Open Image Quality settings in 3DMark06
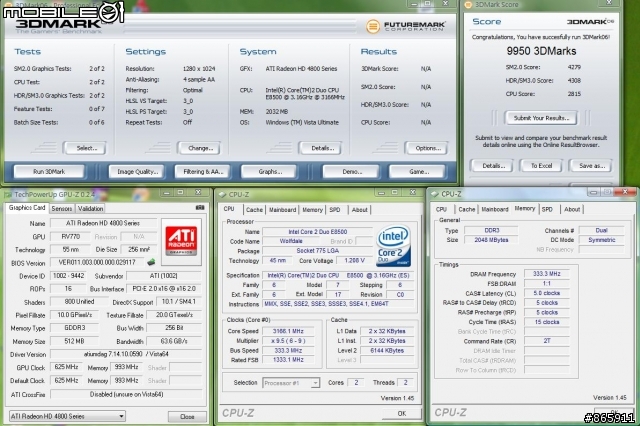Viewport: 640px width, 426px height. pyautogui.click(x=137, y=171)
